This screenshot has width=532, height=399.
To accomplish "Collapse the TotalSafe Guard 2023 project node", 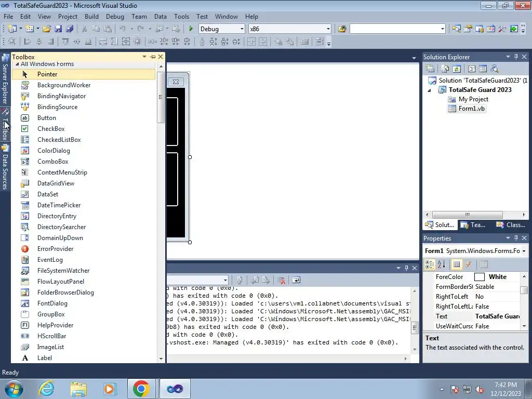I will coord(429,90).
